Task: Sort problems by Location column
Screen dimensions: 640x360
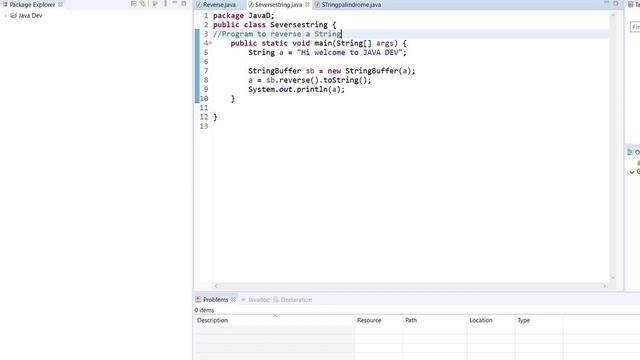Action: click(491, 320)
